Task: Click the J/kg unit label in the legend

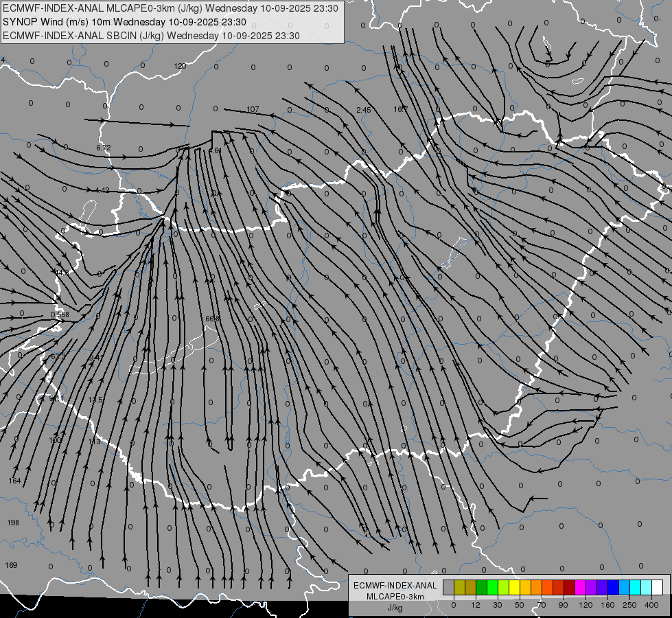Action: (x=395, y=608)
